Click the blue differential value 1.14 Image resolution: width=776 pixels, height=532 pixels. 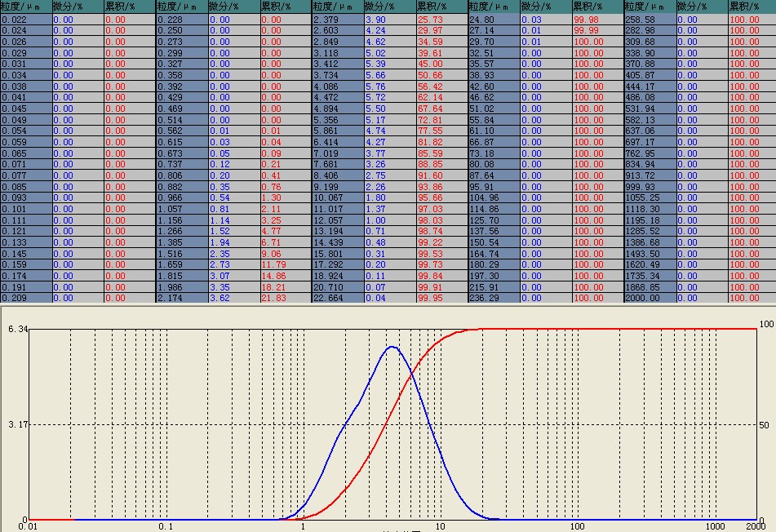coord(219,220)
